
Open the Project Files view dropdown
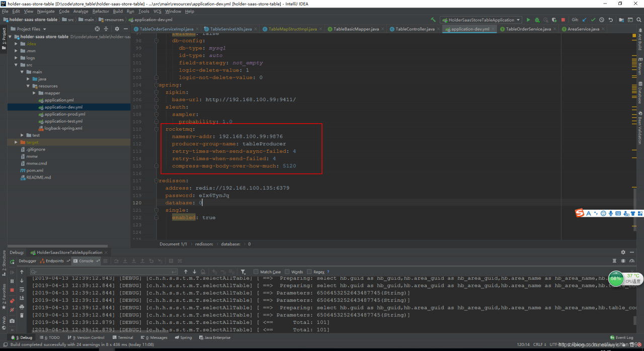coord(31,29)
